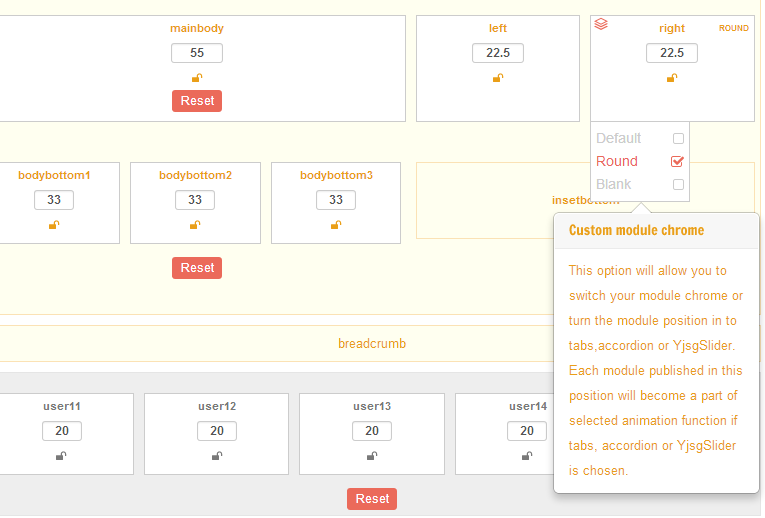Click the user12 title

coord(217,406)
